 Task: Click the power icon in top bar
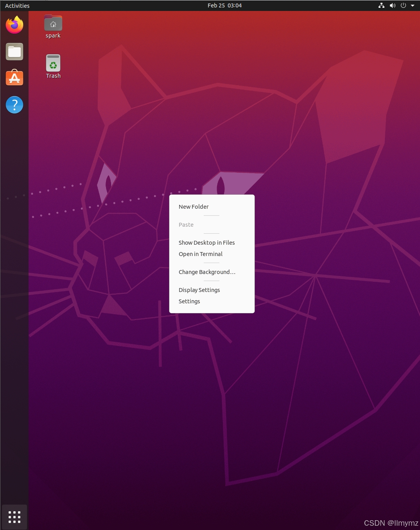coord(403,5)
